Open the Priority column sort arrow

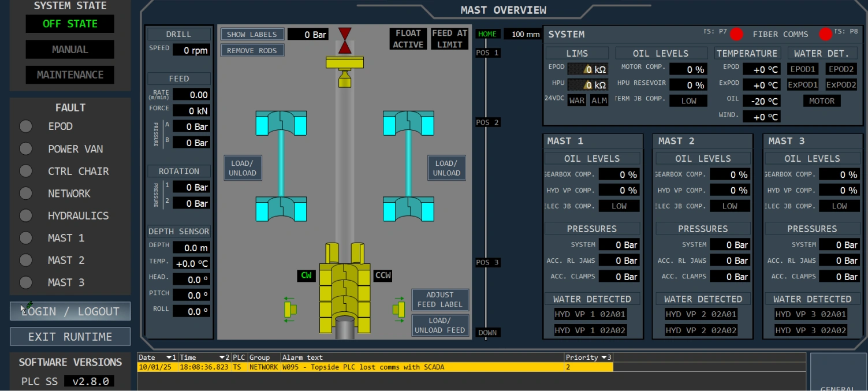pos(605,358)
